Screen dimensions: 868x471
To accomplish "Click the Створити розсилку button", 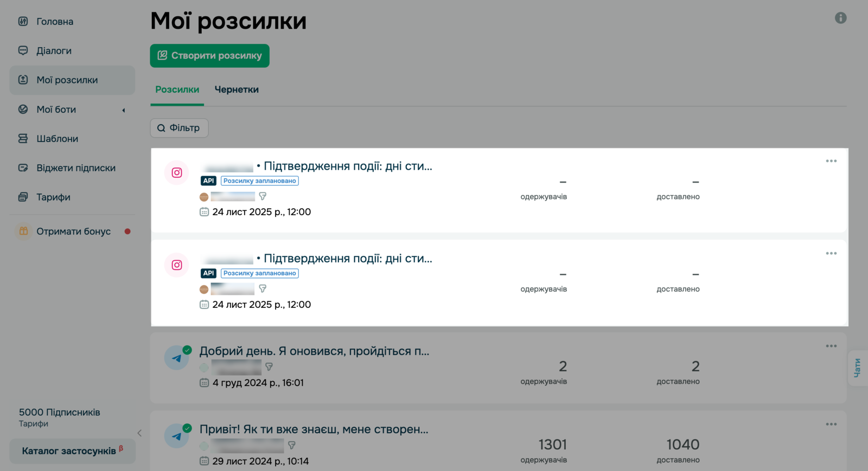I will click(x=209, y=56).
